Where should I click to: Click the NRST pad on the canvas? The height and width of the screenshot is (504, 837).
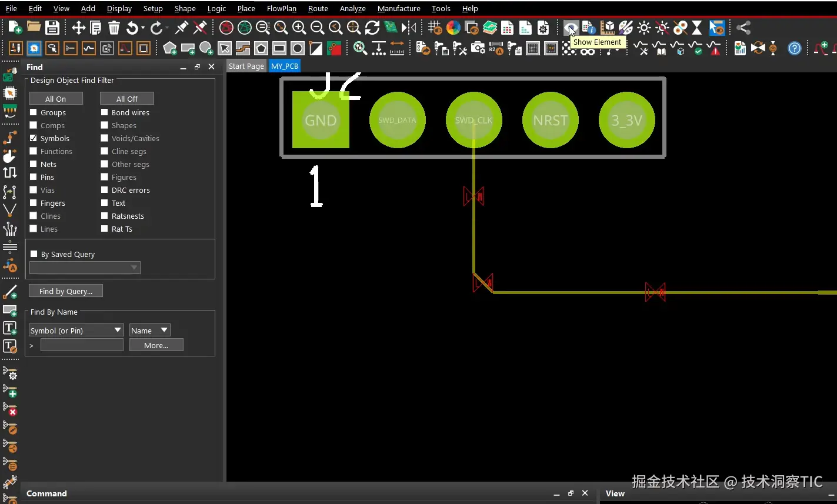coord(551,120)
